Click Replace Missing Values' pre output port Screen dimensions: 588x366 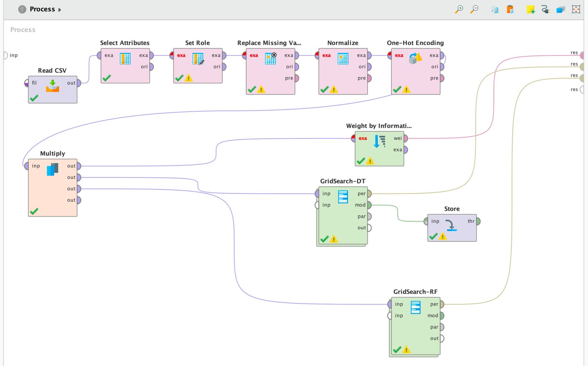click(296, 78)
